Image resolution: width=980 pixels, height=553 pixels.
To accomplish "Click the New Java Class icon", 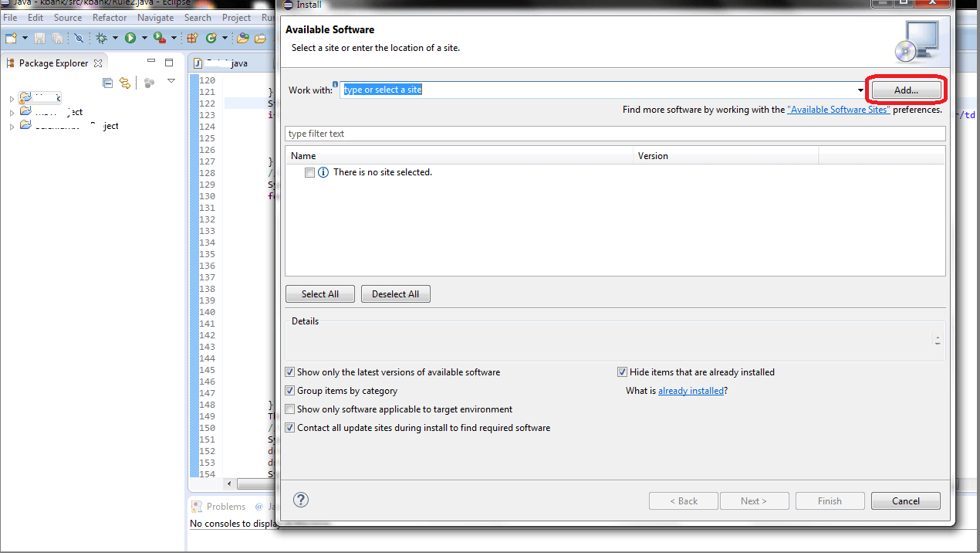I will click(x=212, y=38).
